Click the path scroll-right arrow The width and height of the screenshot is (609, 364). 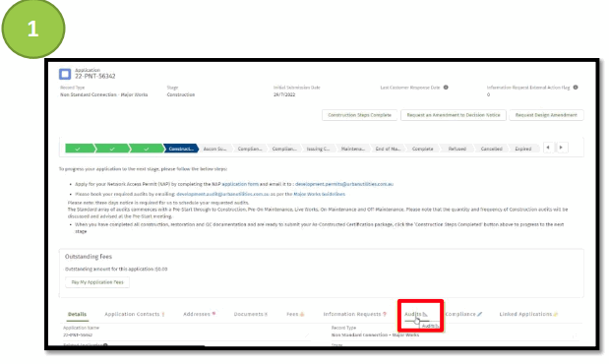click(561, 148)
